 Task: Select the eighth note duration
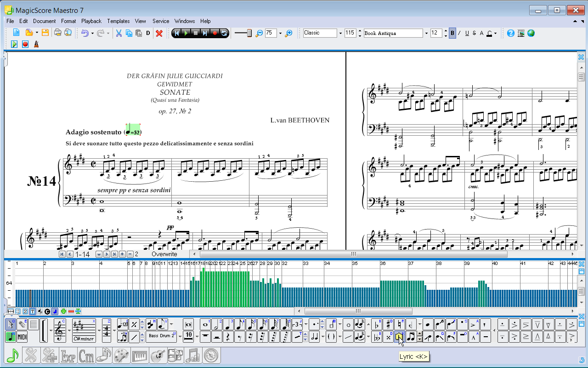[240, 325]
